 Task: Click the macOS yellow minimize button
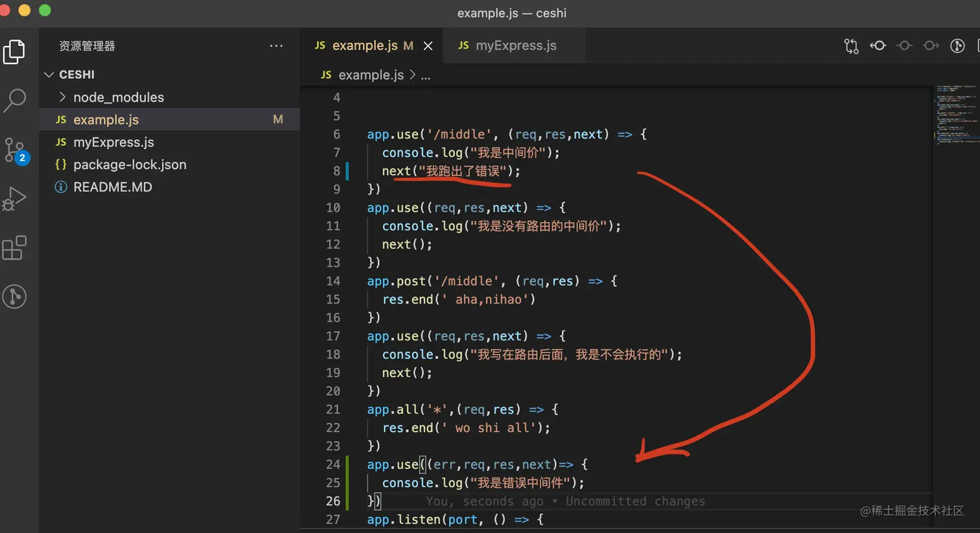[x=25, y=10]
